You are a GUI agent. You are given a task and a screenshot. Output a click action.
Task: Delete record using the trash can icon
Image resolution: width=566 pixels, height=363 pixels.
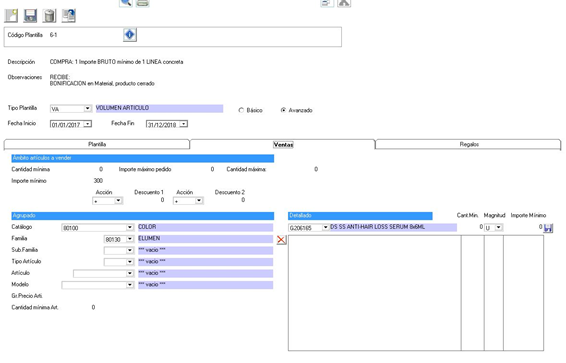click(49, 16)
